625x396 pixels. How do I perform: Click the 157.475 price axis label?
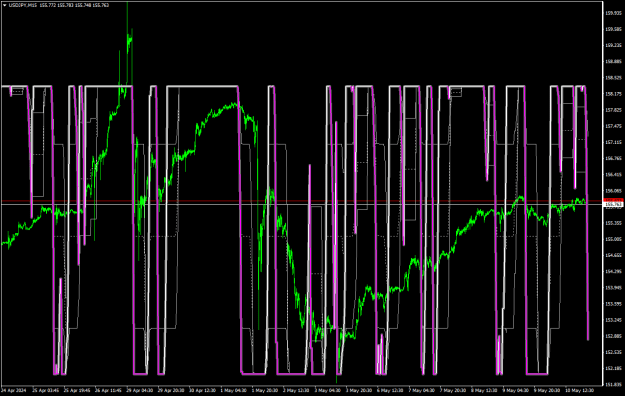point(613,126)
